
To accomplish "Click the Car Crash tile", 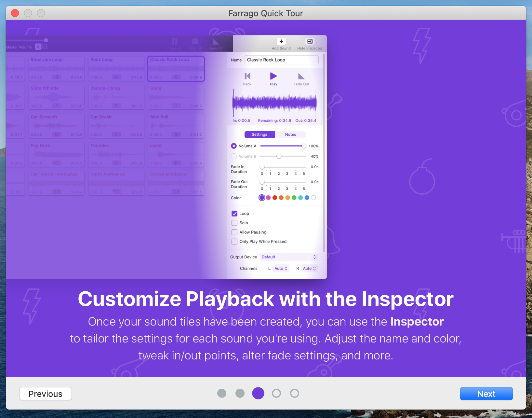I will pos(116,126).
